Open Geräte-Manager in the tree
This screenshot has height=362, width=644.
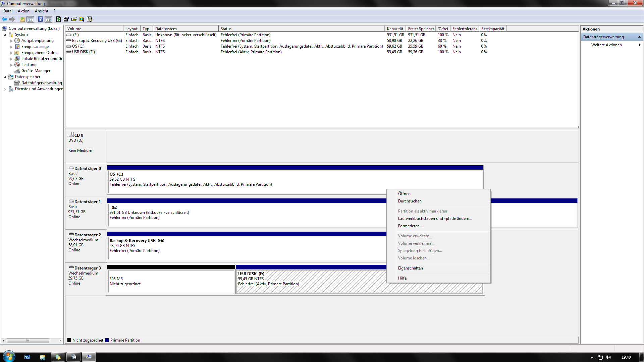tap(36, 71)
